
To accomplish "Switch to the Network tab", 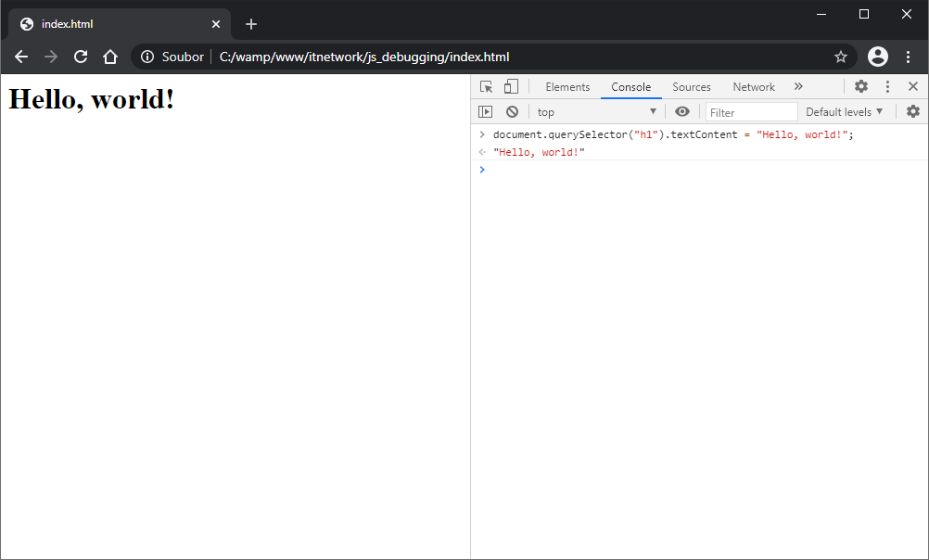I will tap(753, 87).
